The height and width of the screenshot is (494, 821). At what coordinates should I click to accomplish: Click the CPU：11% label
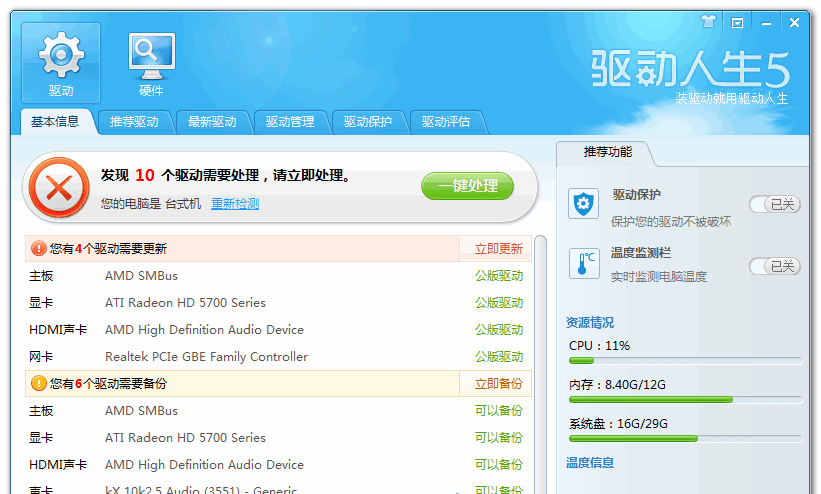[x=600, y=346]
